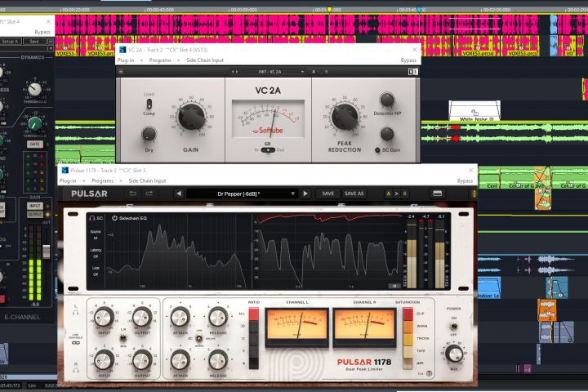The height and width of the screenshot is (392, 588).
Task: Load the next Pulsar preset
Action: pos(305,194)
